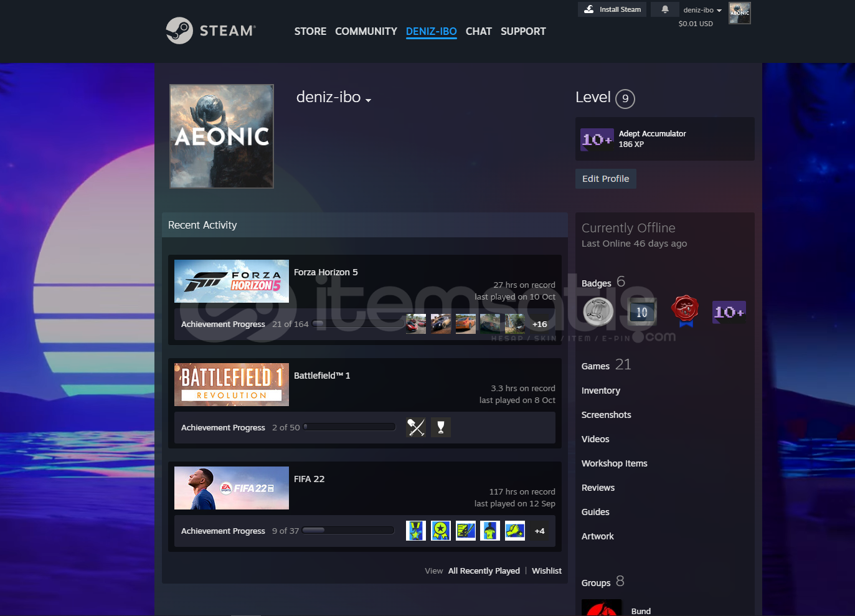This screenshot has height=616, width=855.
Task: Click the "2 of 50" achievement count
Action: click(x=286, y=427)
